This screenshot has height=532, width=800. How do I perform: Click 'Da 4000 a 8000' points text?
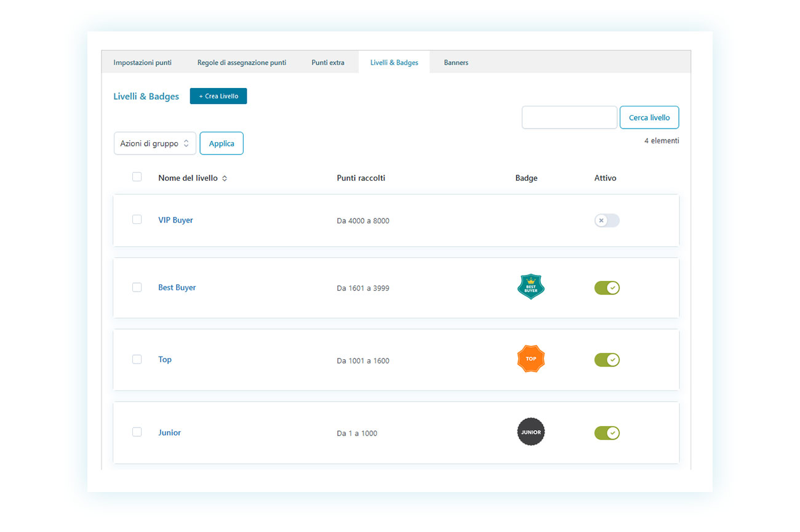[363, 221]
